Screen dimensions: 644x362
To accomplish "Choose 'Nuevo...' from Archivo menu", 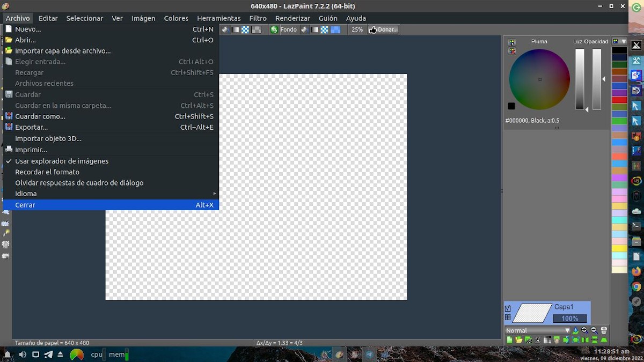I will point(111,29).
